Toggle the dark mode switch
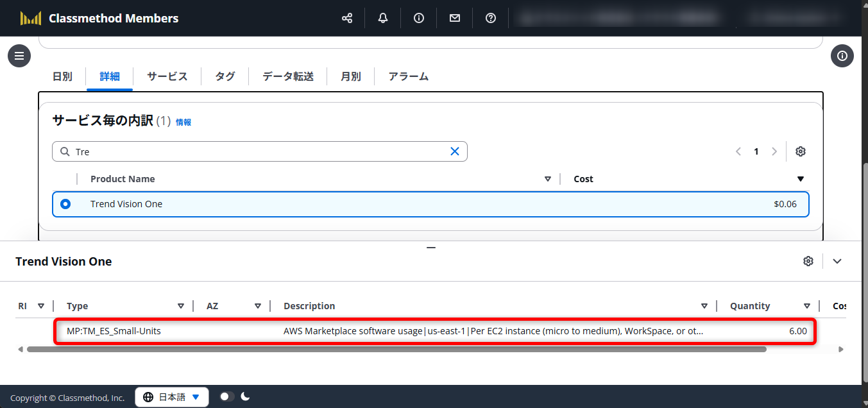The image size is (868, 408). 227,396
